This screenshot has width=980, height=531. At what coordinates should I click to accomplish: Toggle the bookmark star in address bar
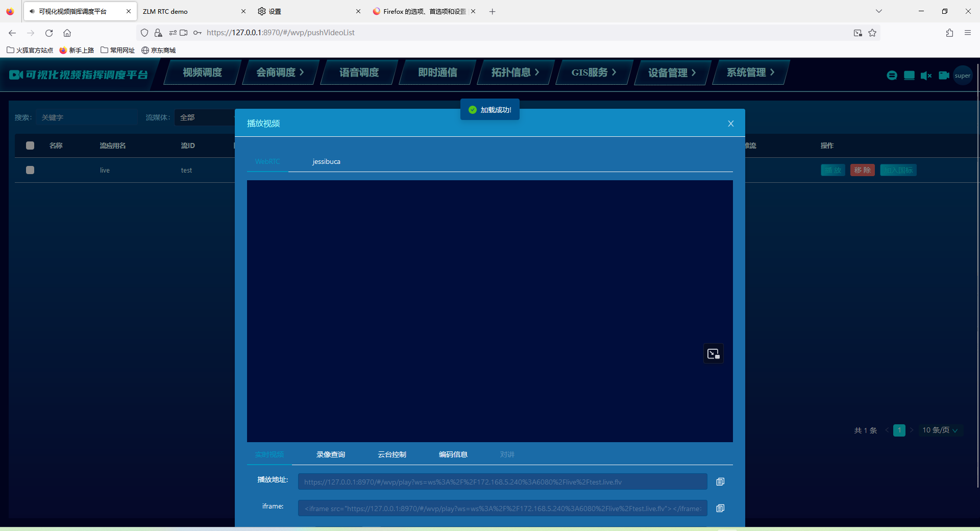pos(872,33)
